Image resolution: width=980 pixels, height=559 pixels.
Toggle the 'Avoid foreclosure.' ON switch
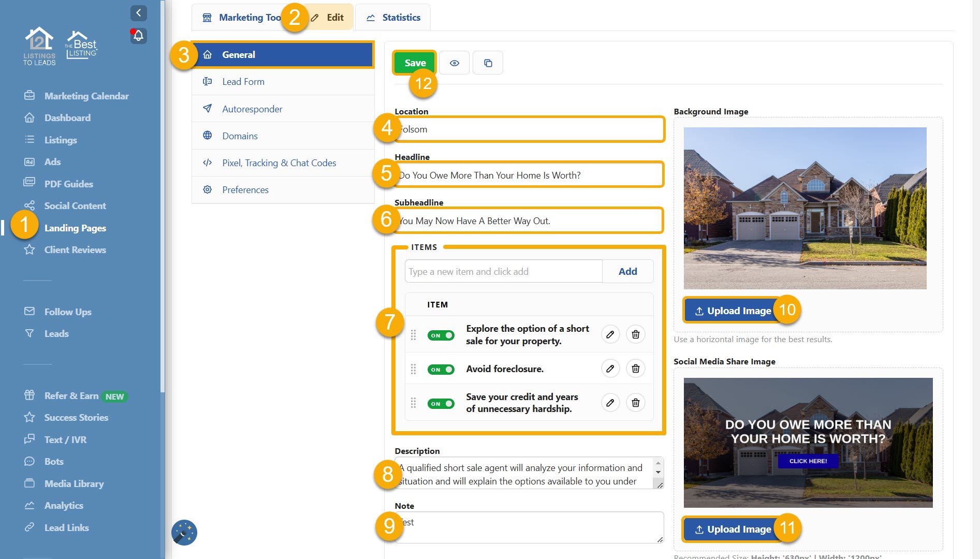441,370
